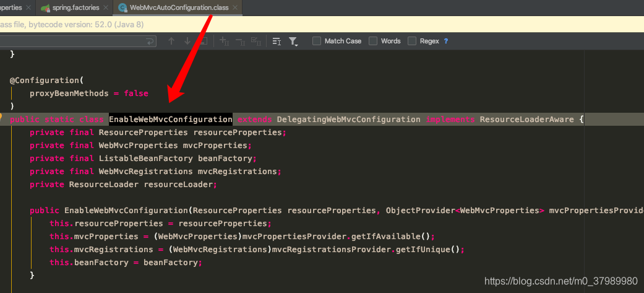The height and width of the screenshot is (293, 644).
Task: Click highlighted EnableWebMvcConfiguration class name
Action: point(171,120)
